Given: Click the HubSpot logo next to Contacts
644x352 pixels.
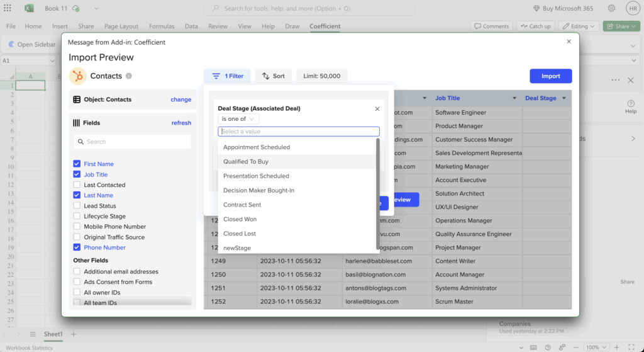Looking at the screenshot, I should (x=77, y=76).
